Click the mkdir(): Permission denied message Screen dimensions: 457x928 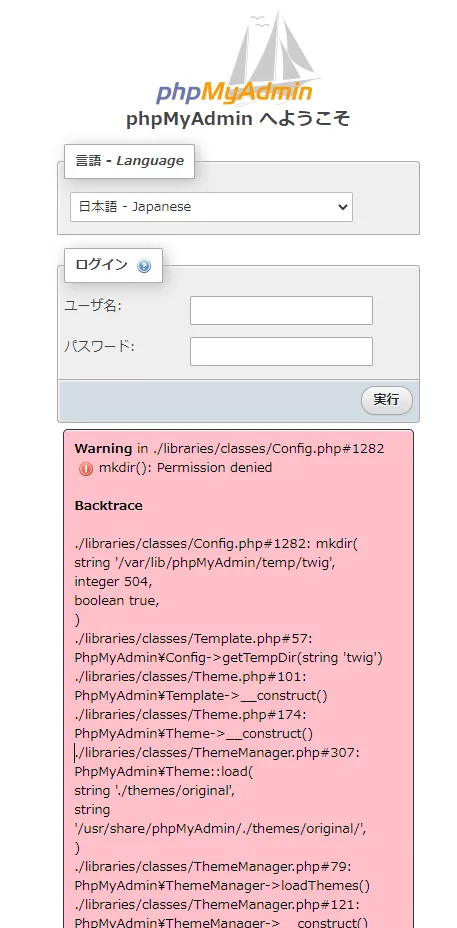pyautogui.click(x=185, y=468)
